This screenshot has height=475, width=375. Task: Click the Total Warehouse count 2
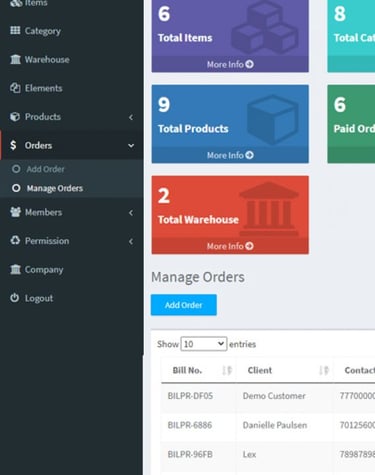164,196
